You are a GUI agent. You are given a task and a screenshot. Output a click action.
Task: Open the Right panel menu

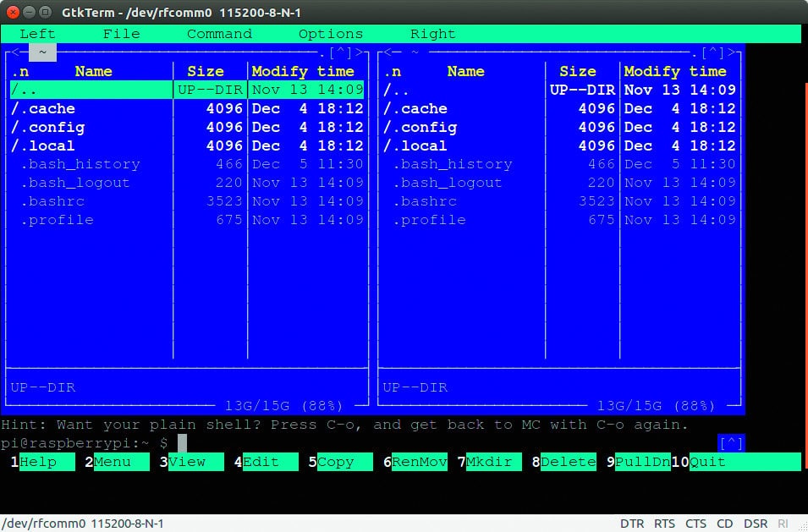click(432, 33)
